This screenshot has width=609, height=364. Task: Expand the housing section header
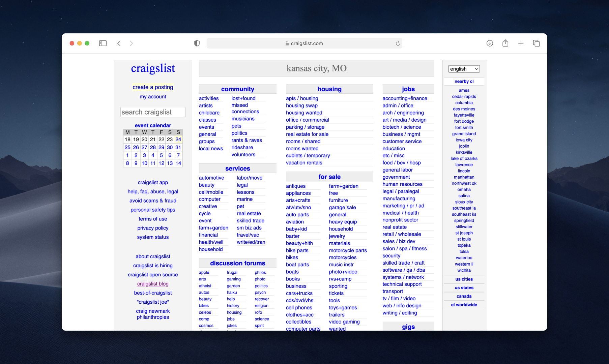329,89
